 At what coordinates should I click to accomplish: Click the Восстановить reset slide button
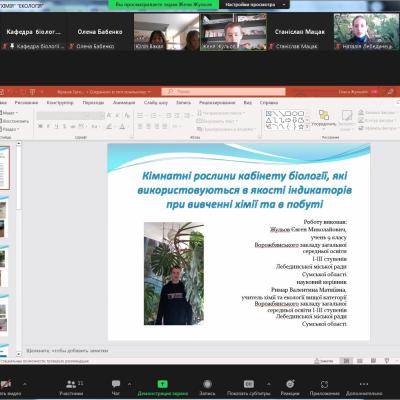pos(14,121)
